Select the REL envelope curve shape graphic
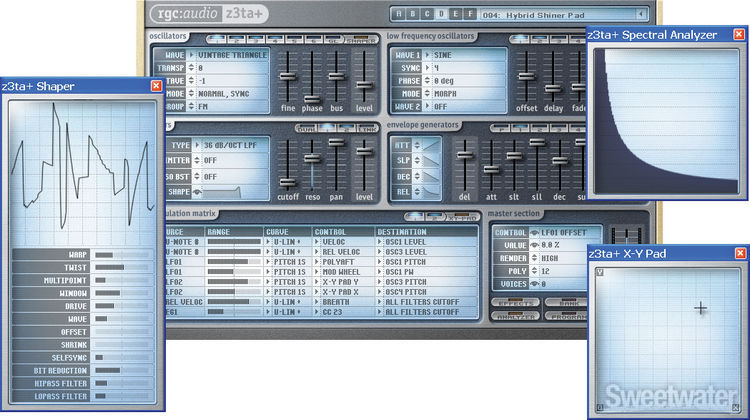Screen dimensions: 750x420 pos(431,192)
